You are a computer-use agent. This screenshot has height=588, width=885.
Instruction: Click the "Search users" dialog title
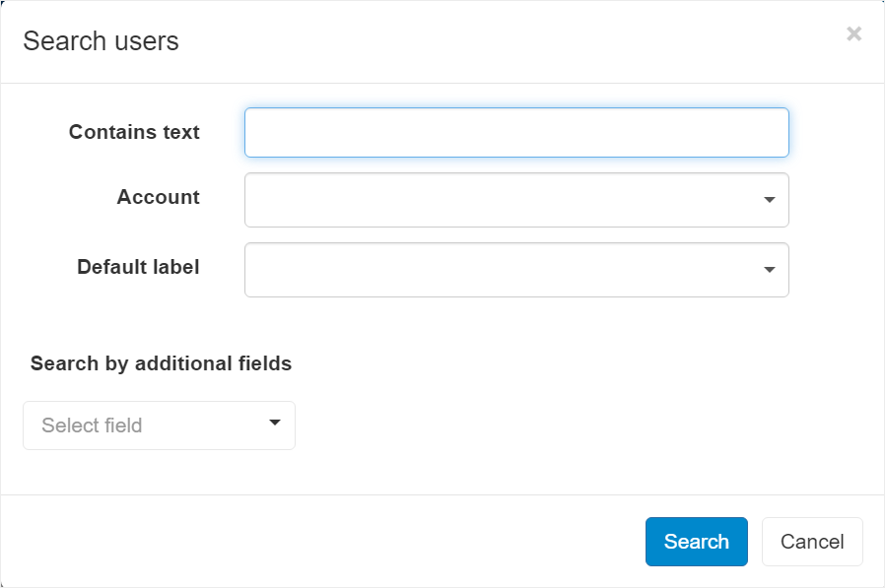101,41
